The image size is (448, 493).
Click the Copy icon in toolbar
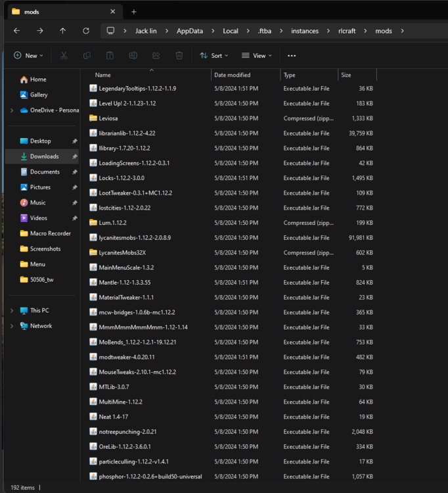point(87,56)
